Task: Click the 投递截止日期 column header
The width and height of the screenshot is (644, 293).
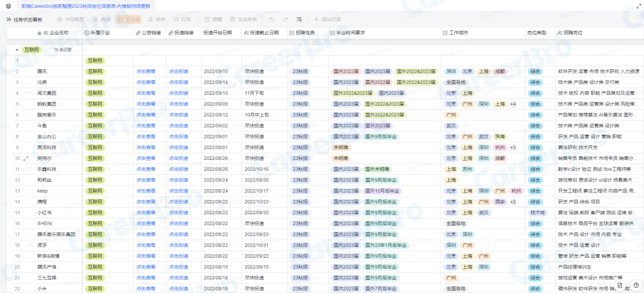Action: point(265,32)
